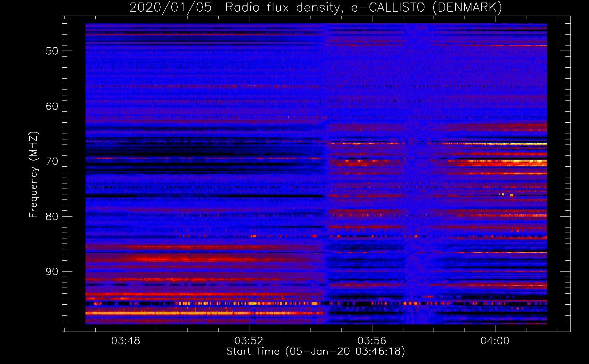Click the 04:00 time tick label
The width and height of the screenshot is (589, 364).
(x=495, y=341)
